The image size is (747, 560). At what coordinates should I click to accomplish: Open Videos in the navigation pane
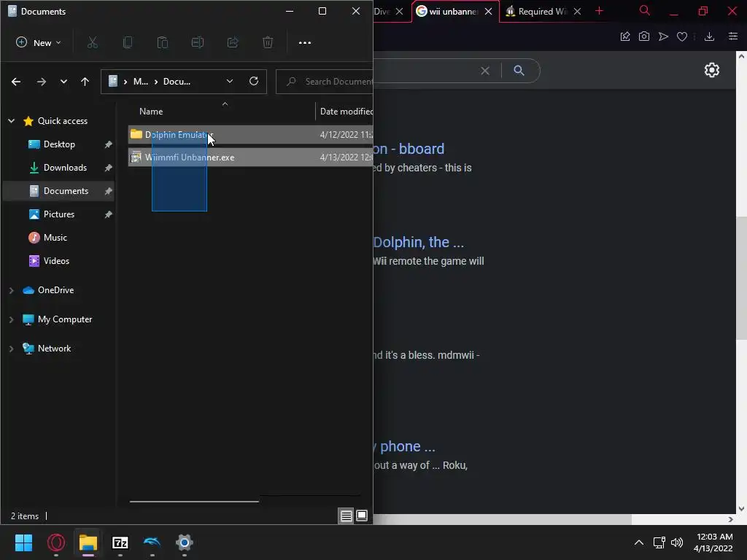point(56,261)
